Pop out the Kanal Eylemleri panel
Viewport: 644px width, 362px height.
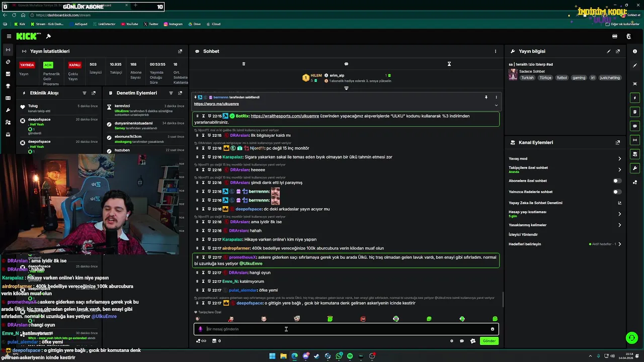click(618, 143)
